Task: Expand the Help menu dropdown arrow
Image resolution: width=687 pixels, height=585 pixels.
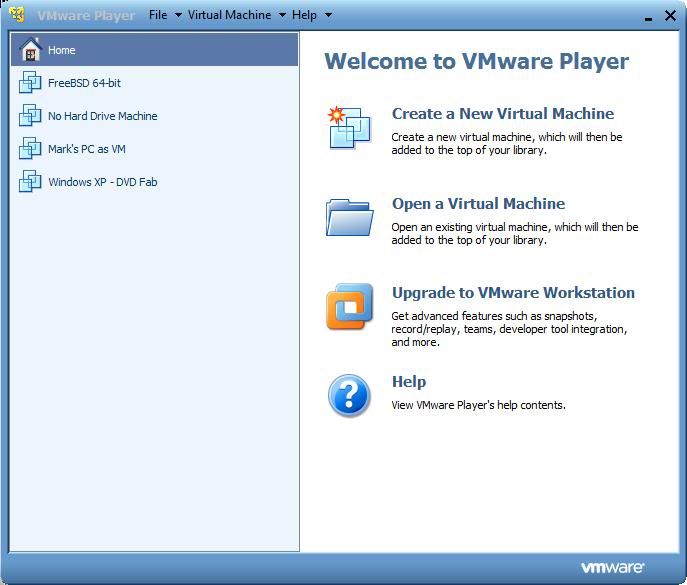Action: [328, 15]
